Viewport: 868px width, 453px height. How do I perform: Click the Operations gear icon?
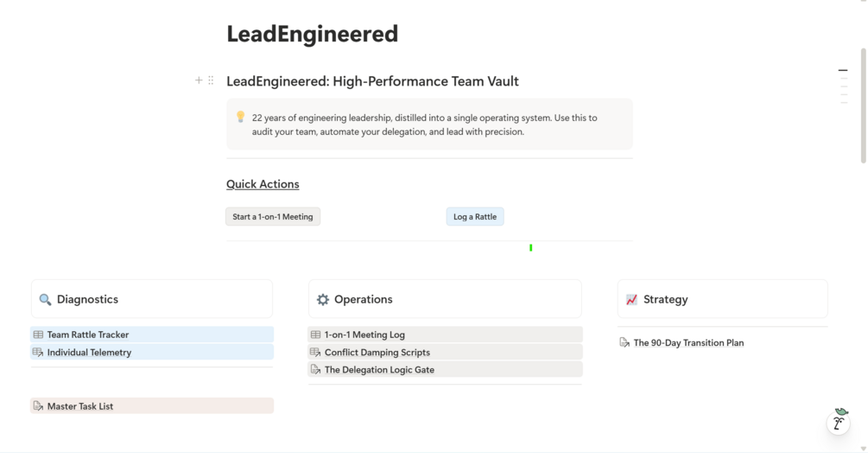(x=323, y=300)
